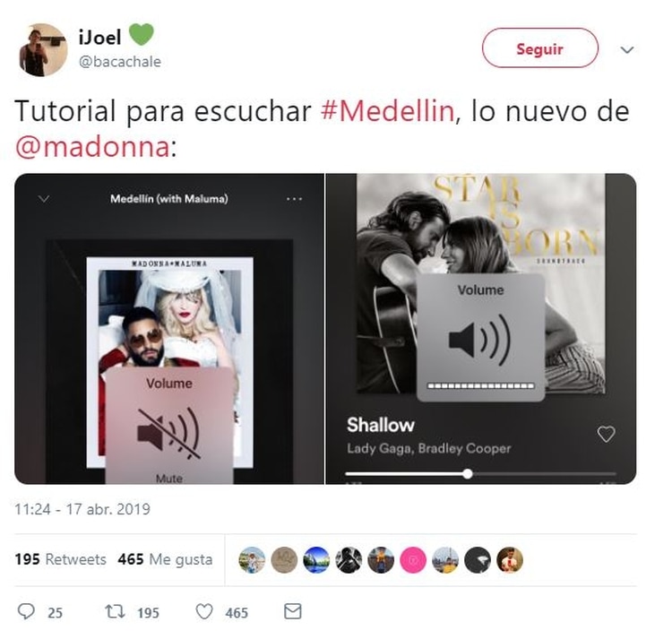View the 195 Retweets list
The image size is (672, 639).
point(60,559)
